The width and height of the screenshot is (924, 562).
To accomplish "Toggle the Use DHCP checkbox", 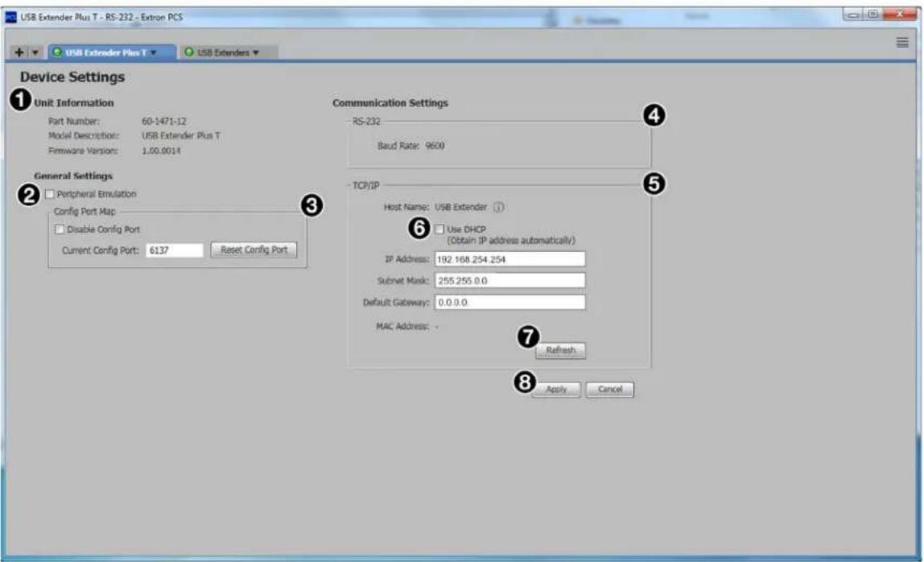I will coord(439,229).
